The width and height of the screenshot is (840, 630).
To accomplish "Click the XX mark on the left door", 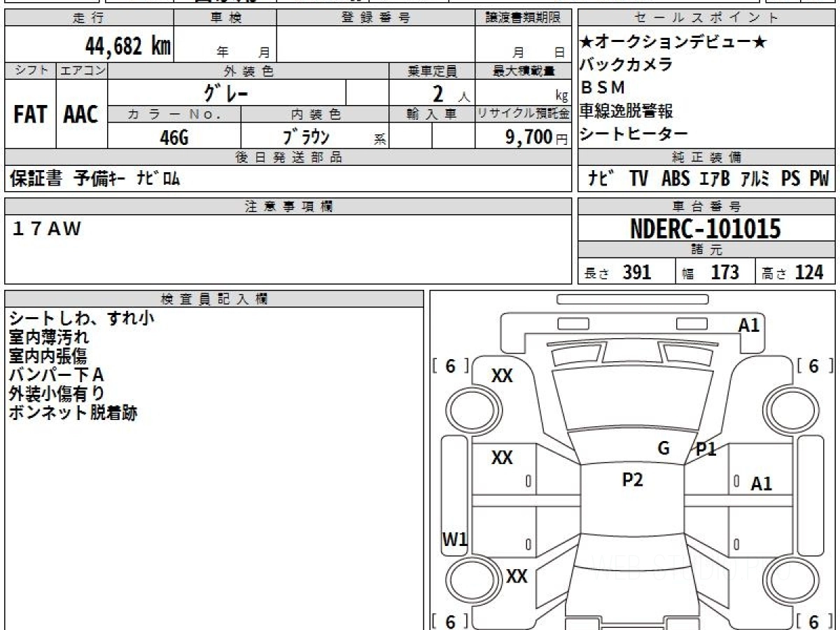I will tap(502, 458).
